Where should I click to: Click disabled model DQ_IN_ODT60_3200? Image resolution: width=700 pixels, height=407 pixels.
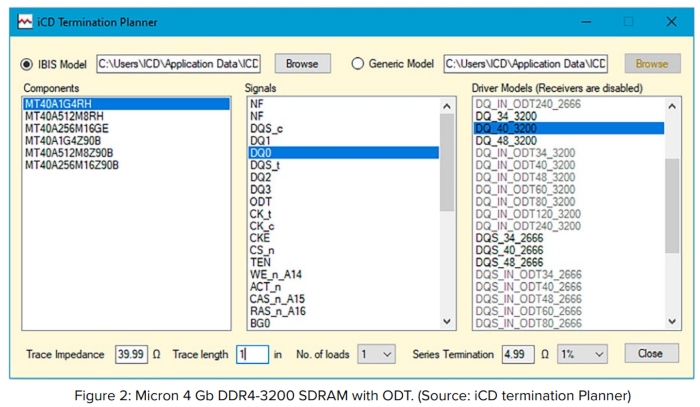[569, 190]
